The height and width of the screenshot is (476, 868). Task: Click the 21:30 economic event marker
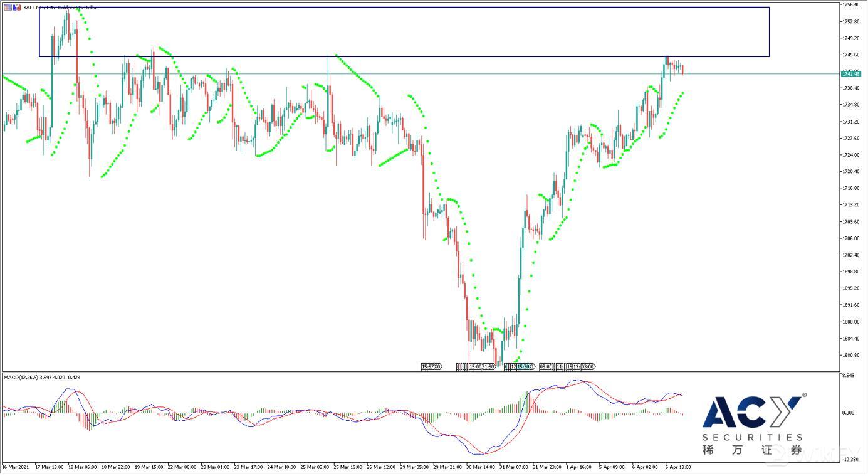coord(488,366)
